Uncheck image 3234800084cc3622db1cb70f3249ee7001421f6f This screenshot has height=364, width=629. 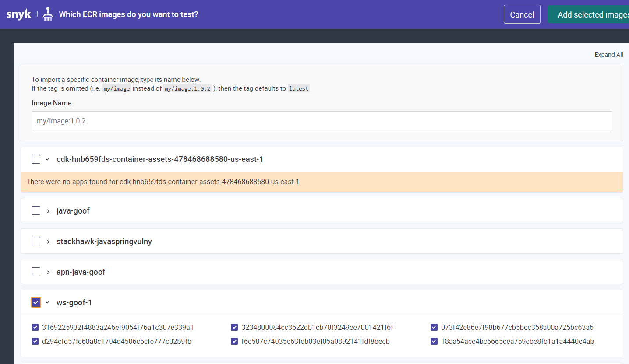tap(234, 327)
